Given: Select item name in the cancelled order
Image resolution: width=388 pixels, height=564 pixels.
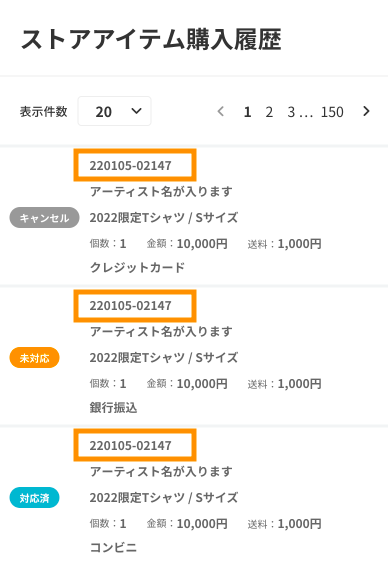Looking at the screenshot, I should pos(164,218).
